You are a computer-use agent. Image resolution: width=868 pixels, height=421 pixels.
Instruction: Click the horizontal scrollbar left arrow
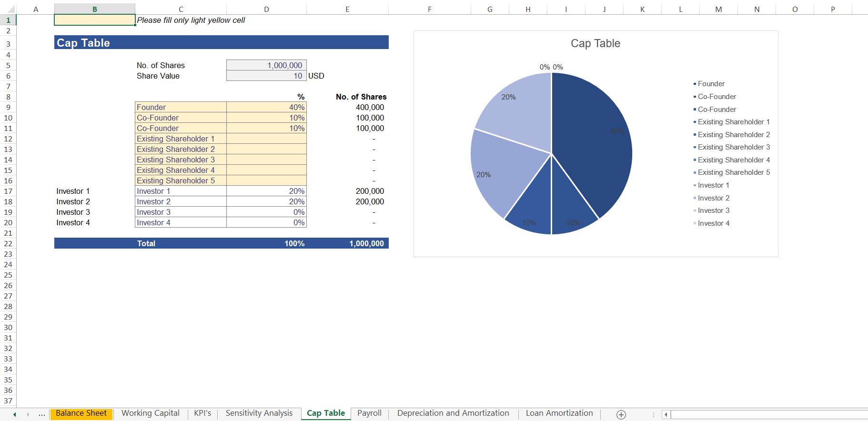[x=666, y=414]
